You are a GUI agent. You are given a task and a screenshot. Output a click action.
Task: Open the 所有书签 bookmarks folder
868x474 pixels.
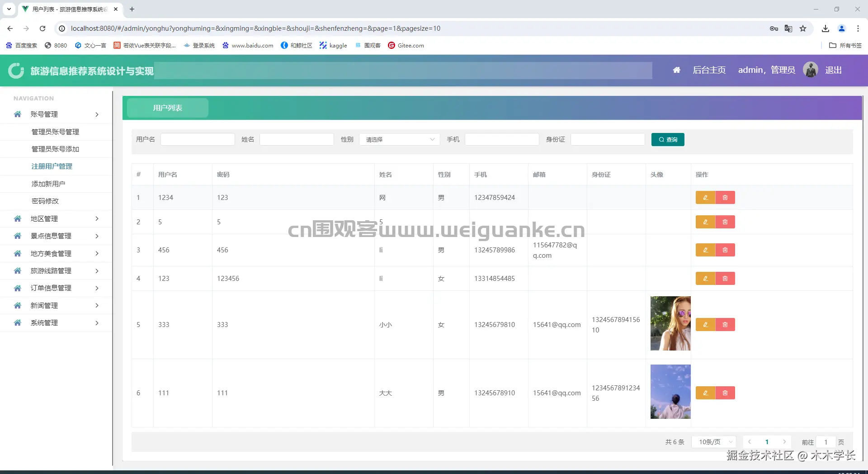pos(845,45)
